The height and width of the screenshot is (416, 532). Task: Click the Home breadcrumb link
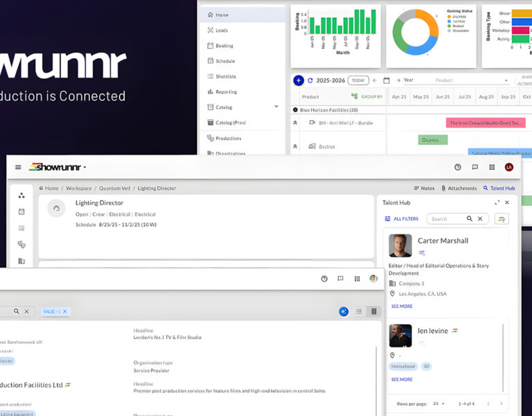tap(49, 188)
